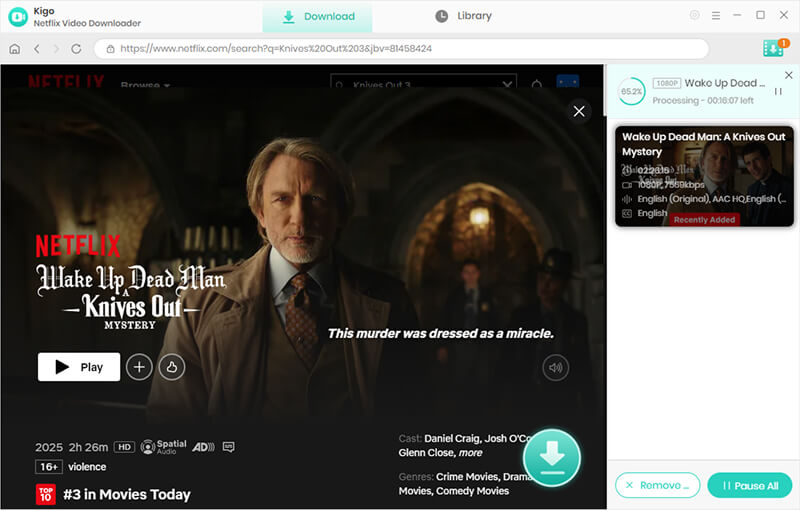The height and width of the screenshot is (510, 800).
Task: Open the hamburger menu in title bar
Action: coord(716,16)
